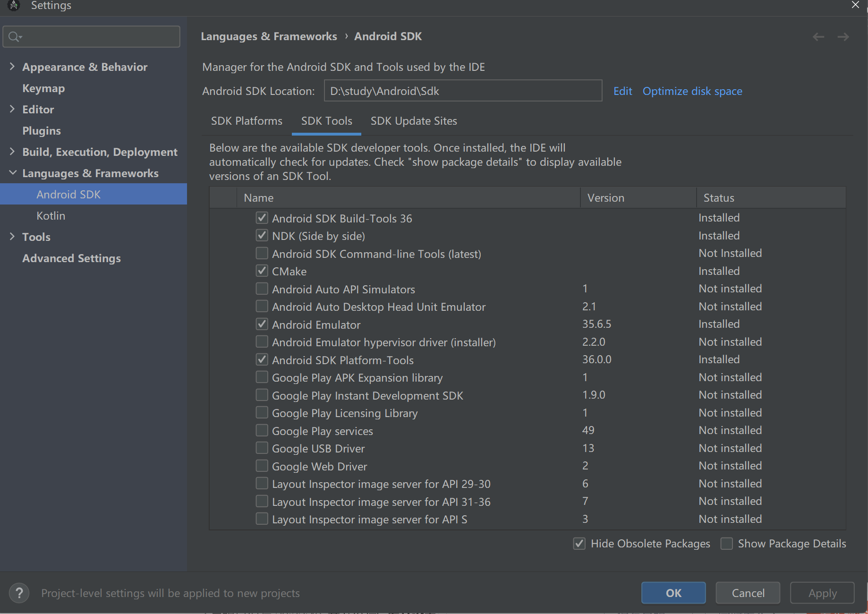This screenshot has width=868, height=614.
Task: Click the Android SDK Location field
Action: (x=463, y=91)
